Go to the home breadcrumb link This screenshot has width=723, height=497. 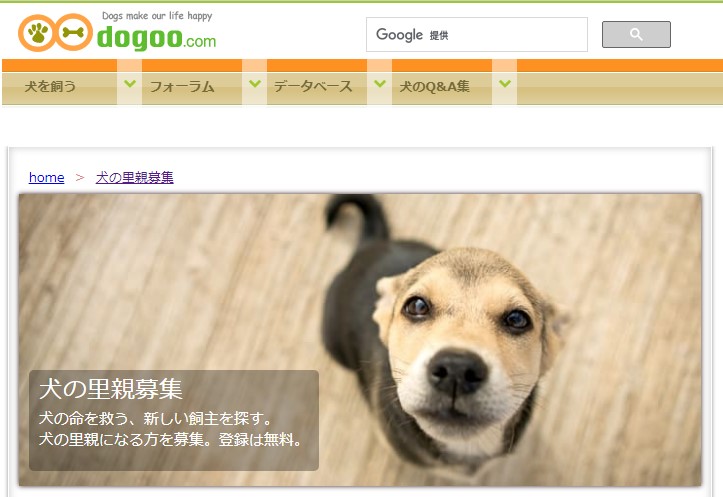(47, 178)
